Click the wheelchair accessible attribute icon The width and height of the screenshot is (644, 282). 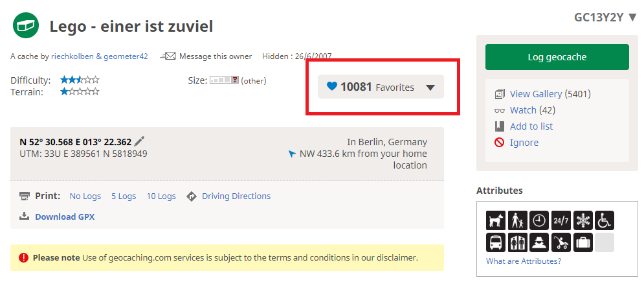[x=604, y=220]
